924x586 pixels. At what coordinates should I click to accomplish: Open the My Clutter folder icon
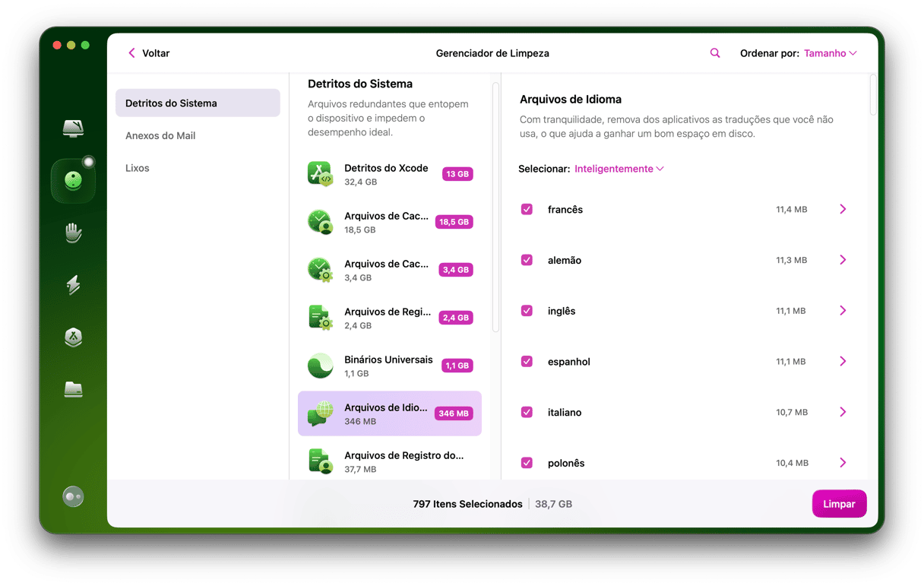pos(73,390)
